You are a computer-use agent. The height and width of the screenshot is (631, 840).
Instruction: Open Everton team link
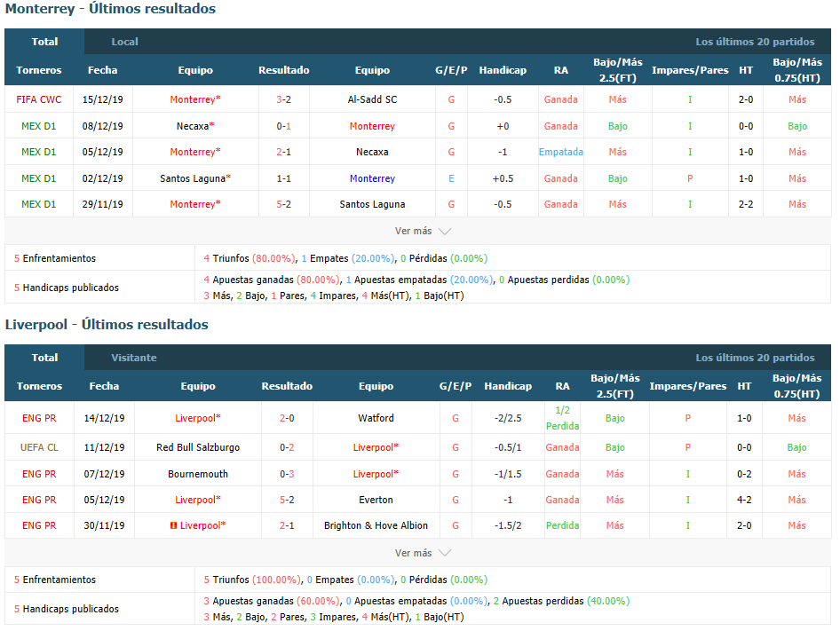pos(376,501)
